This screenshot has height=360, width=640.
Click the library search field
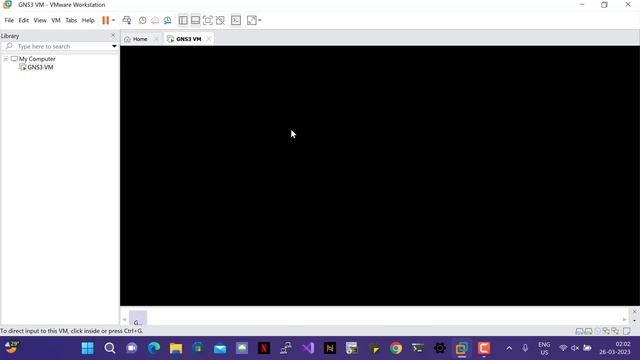(59, 46)
